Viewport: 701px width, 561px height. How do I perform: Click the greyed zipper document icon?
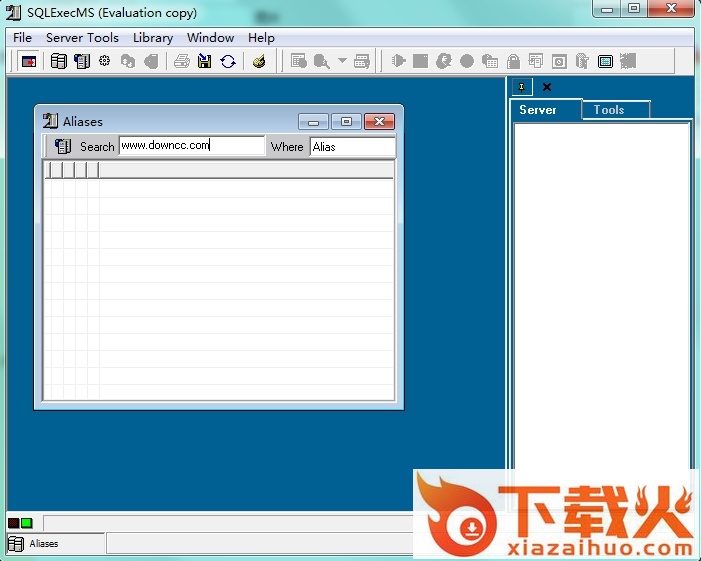coord(582,61)
